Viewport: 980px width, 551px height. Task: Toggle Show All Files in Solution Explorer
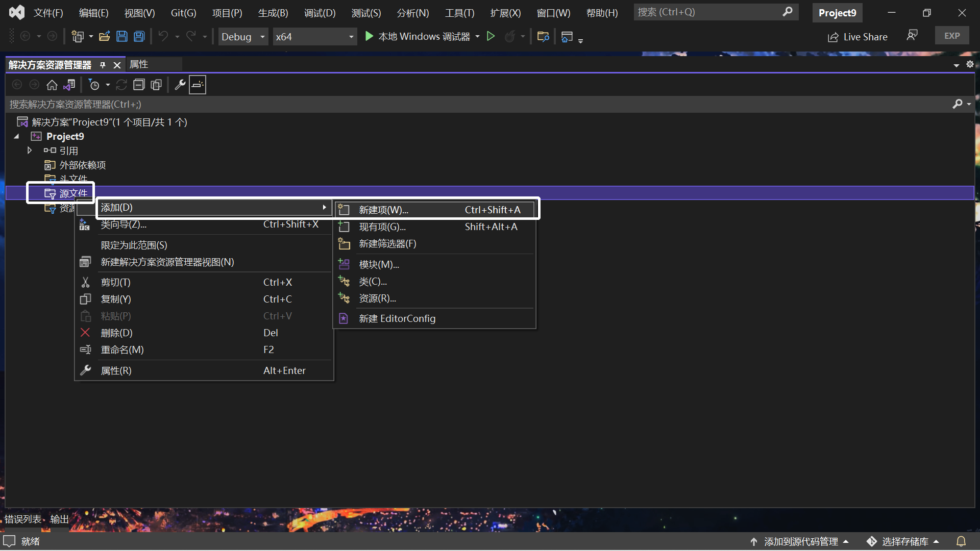click(x=156, y=85)
